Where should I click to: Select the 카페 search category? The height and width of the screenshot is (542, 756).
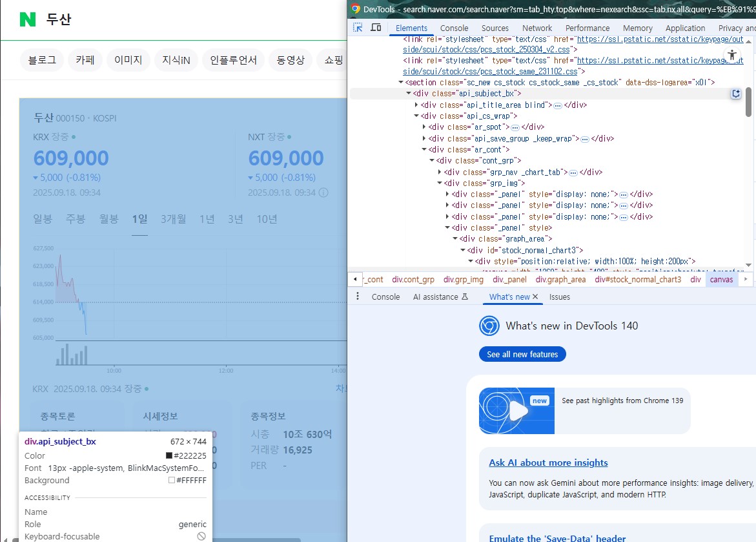click(85, 60)
